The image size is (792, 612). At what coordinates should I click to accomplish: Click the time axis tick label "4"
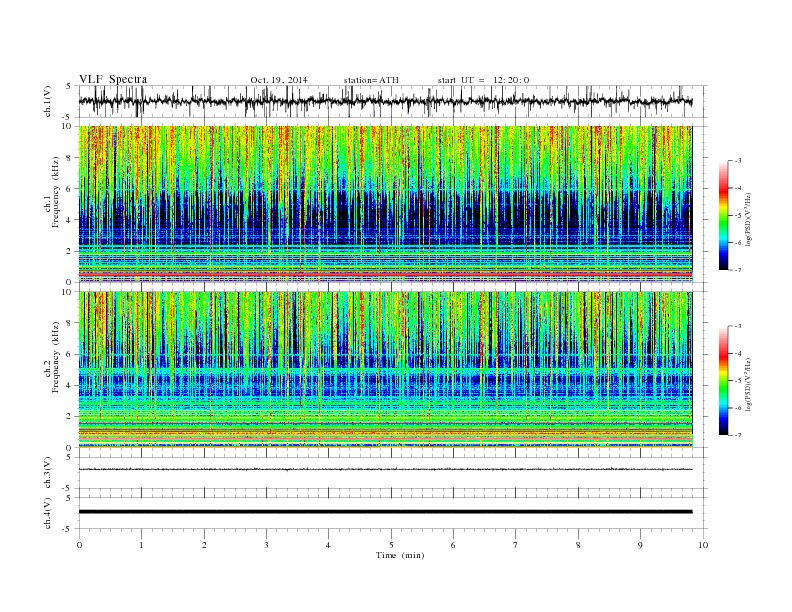coord(328,545)
